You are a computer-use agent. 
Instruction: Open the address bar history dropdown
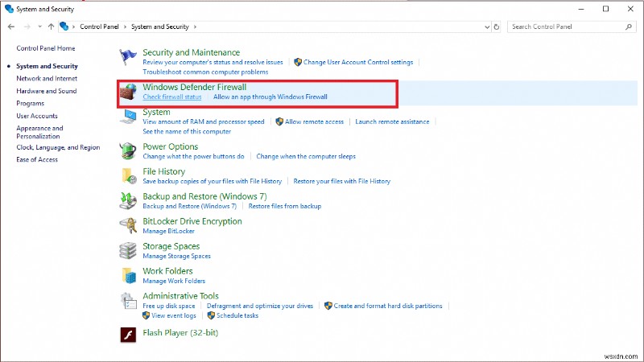click(x=486, y=27)
